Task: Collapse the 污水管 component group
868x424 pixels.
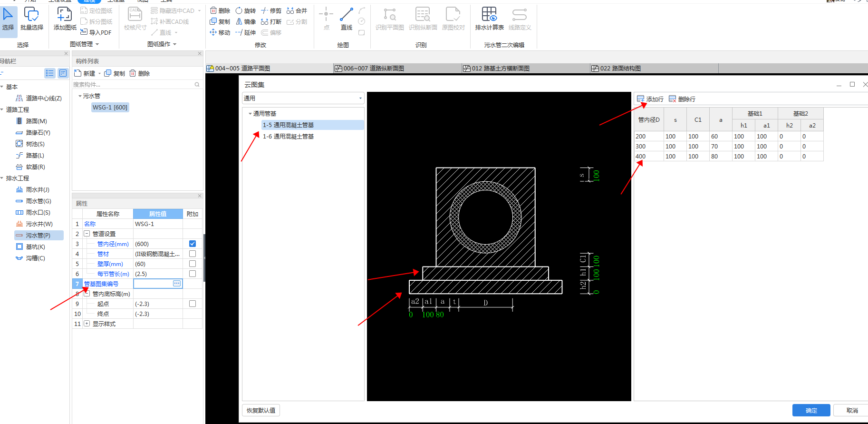Action: [80, 96]
